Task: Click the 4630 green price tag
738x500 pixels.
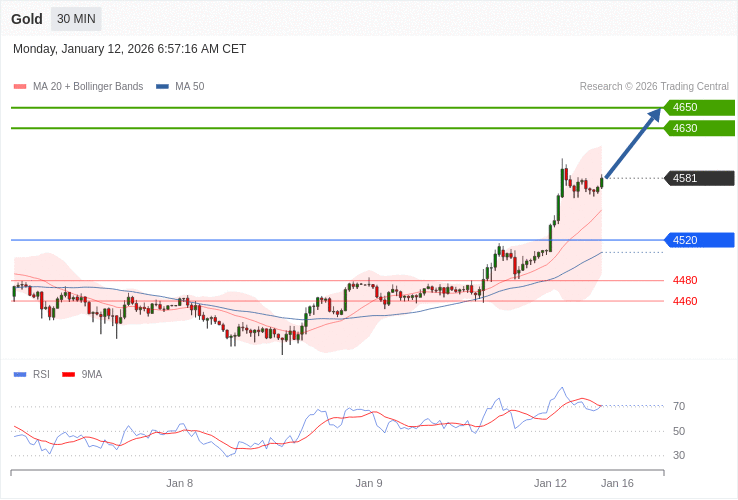Action: 699,128
